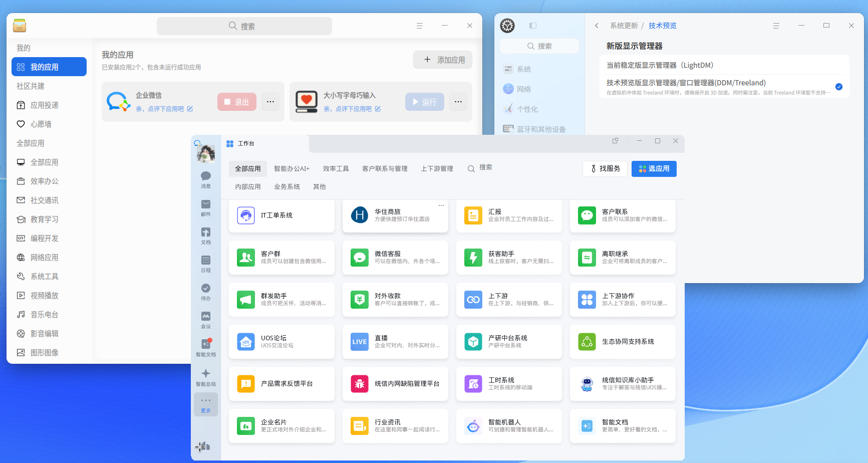The image size is (868, 463).
Task: Open settings window hamburger menu
Action: point(776,26)
